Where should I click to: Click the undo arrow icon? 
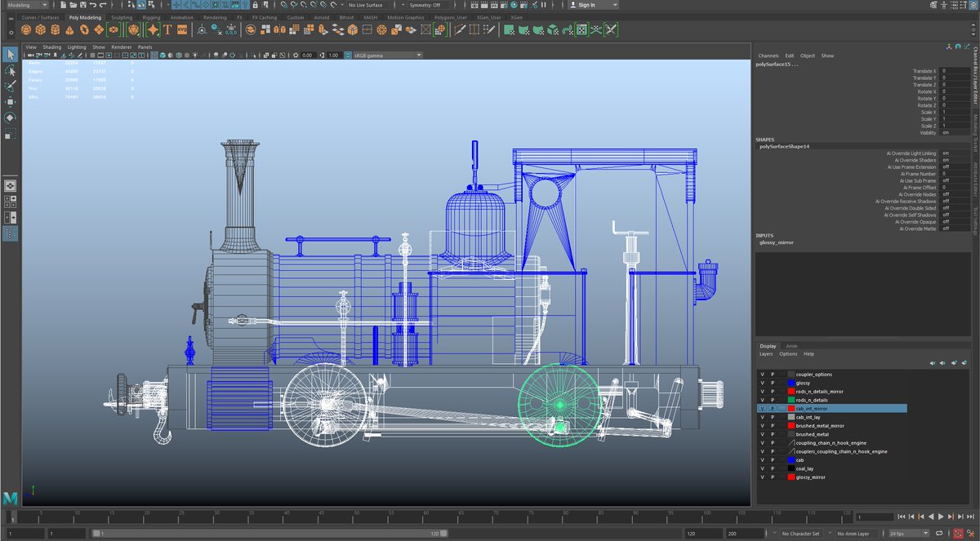click(x=91, y=5)
